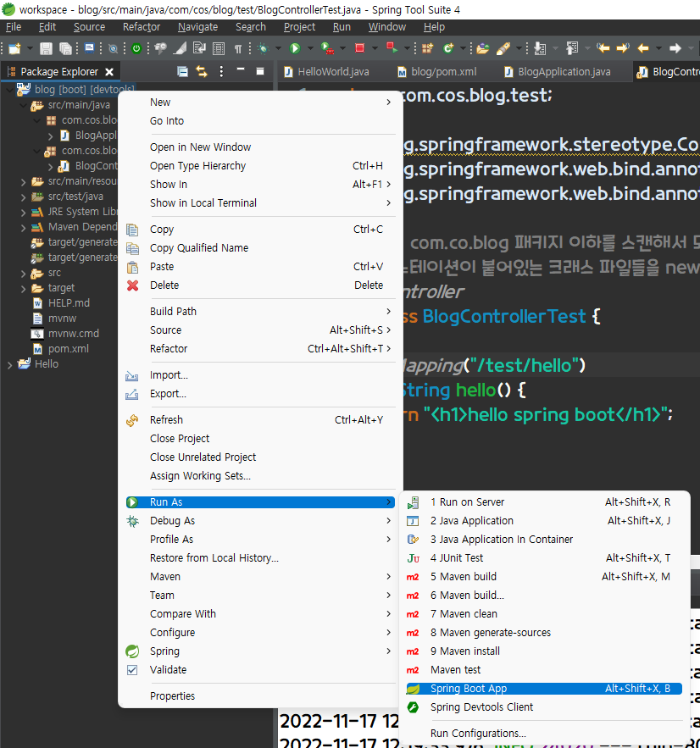Click Run Configurations... in submenu

click(x=543, y=734)
